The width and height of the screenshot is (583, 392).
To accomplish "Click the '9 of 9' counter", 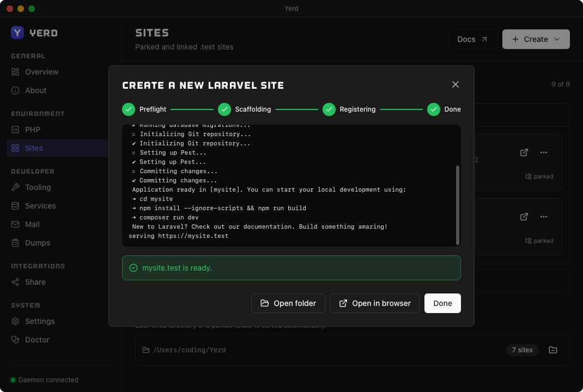I will tap(560, 84).
